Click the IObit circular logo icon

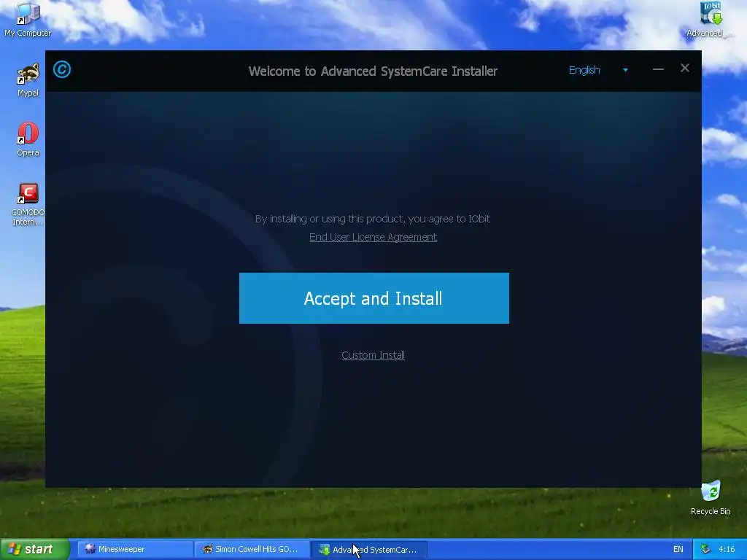[62, 69]
